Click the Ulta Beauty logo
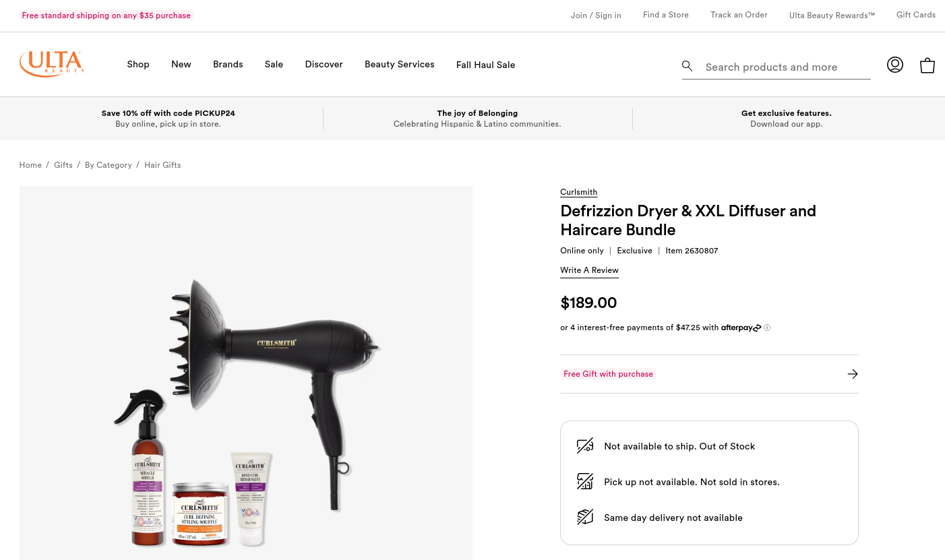 [x=52, y=64]
